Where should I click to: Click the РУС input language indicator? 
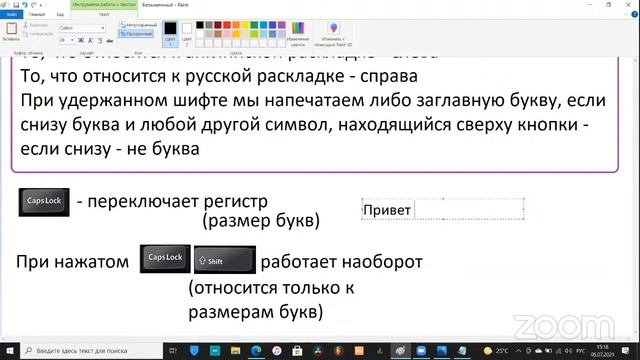[x=580, y=351]
